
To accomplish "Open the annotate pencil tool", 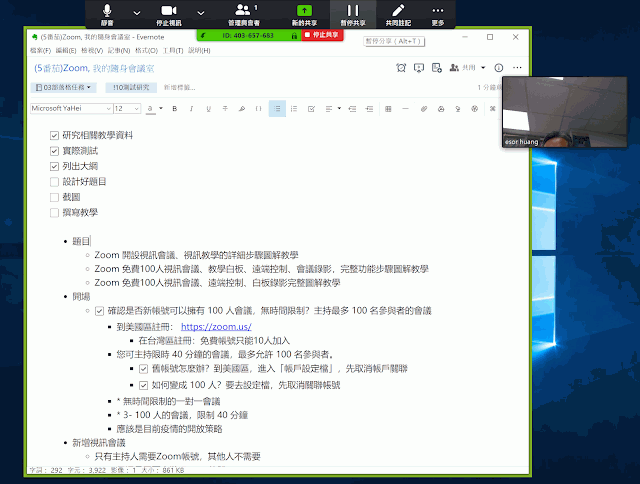I will pyautogui.click(x=398, y=15).
